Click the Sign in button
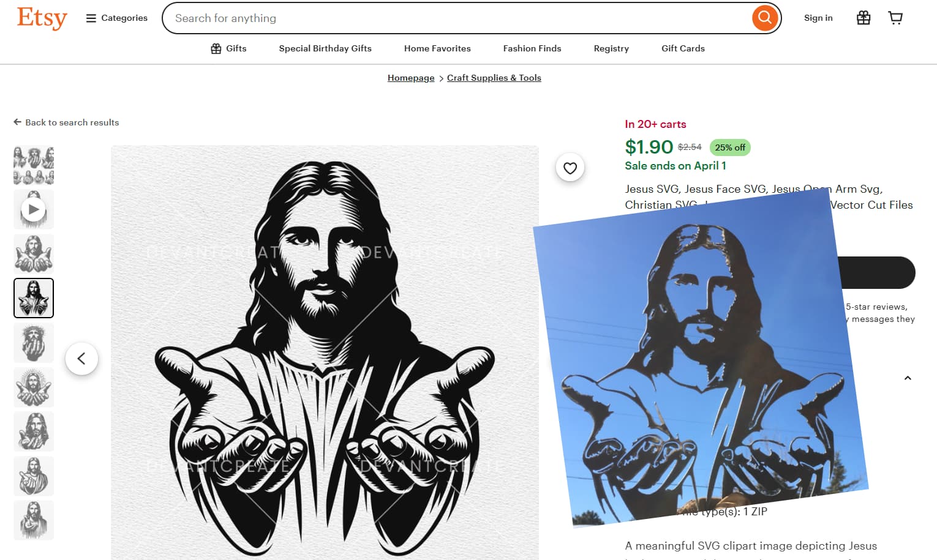 click(818, 18)
